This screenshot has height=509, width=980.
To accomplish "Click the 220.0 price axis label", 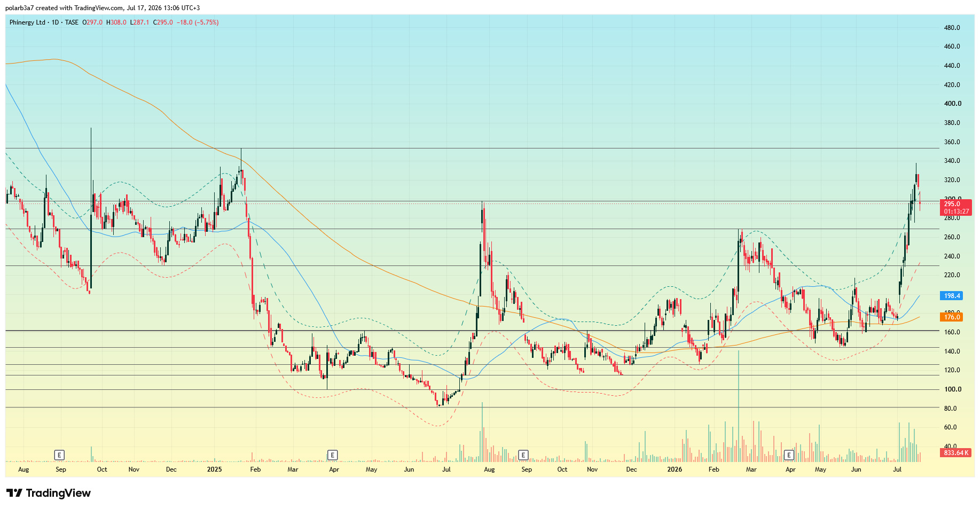I will (952, 275).
